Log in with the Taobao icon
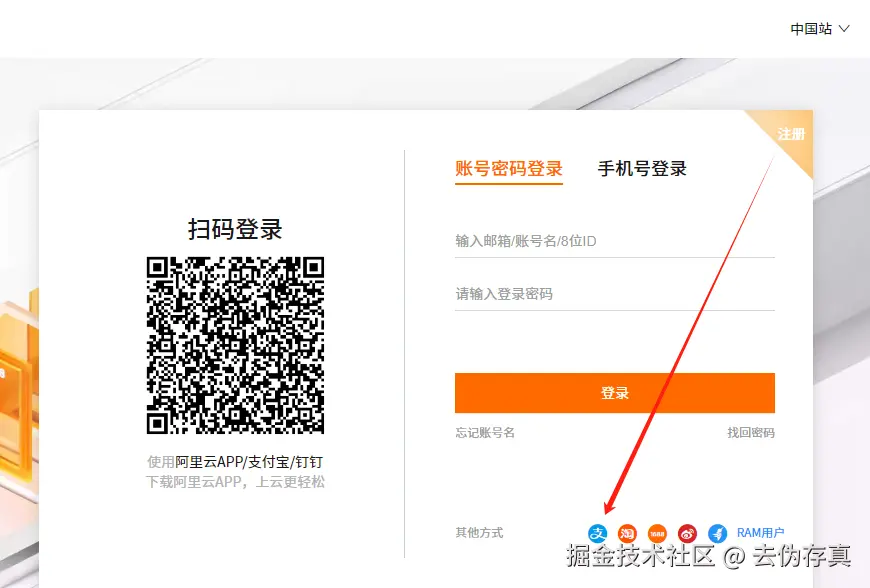 628,534
